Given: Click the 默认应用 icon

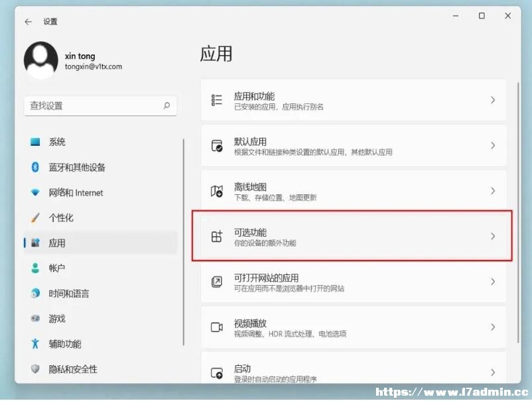Looking at the screenshot, I should click(216, 146).
